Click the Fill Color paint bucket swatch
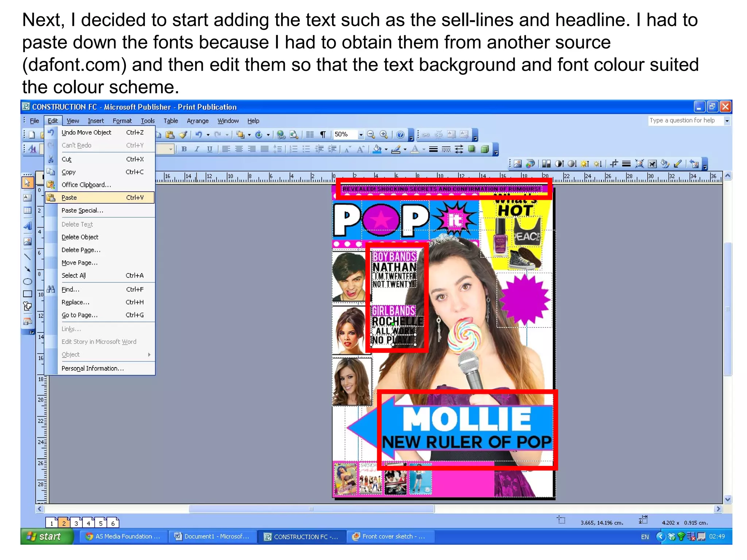This screenshot has height=560, width=747. [x=377, y=149]
